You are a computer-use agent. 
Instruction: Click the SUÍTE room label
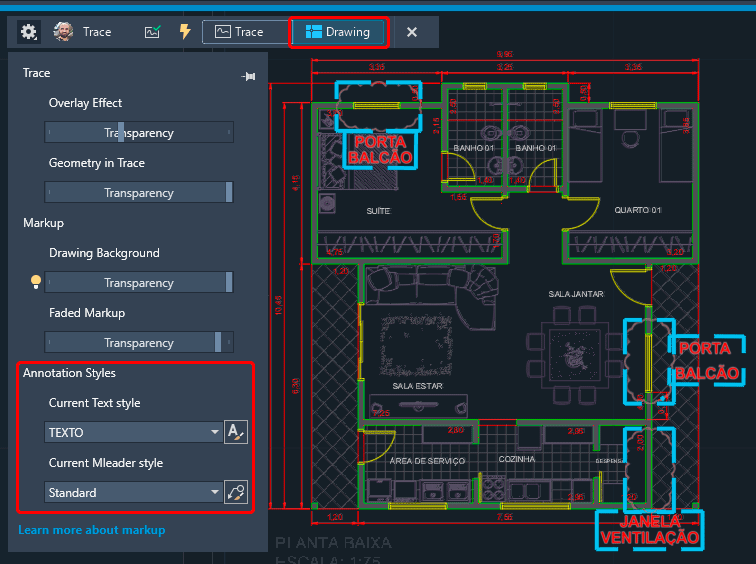tap(378, 211)
